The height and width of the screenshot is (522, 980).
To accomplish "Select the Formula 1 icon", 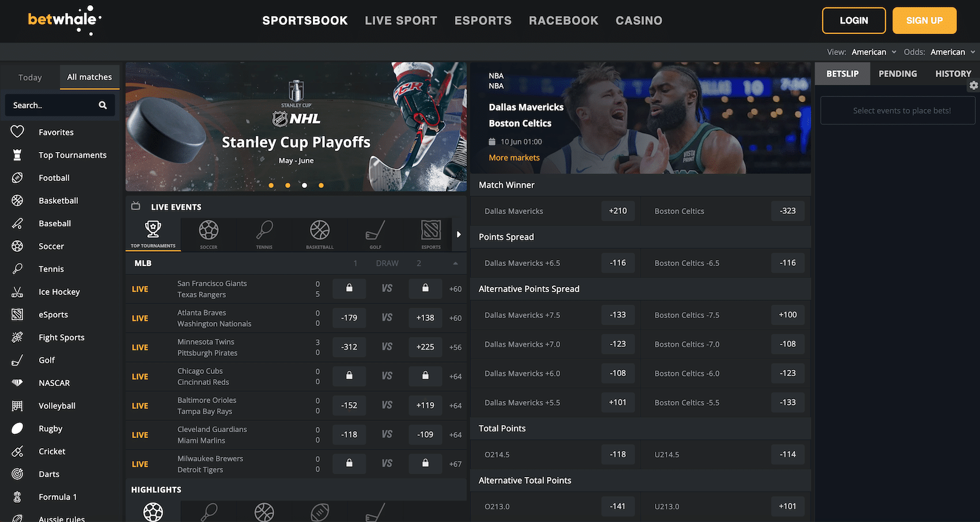I will point(17,497).
